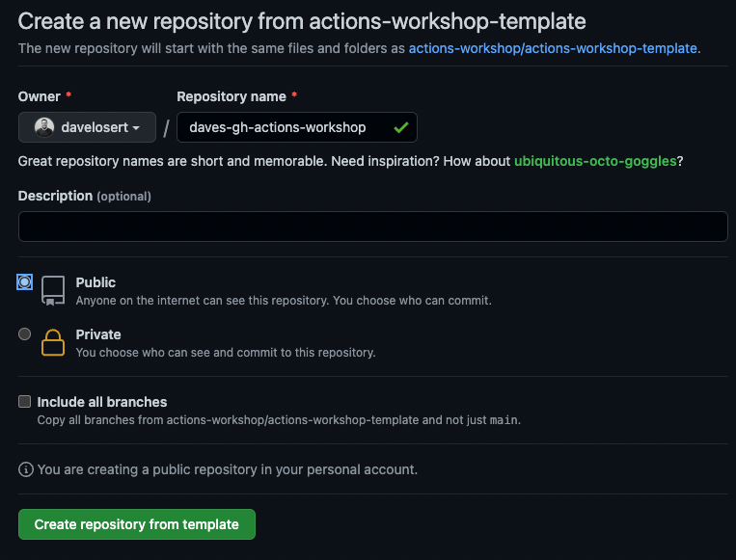Click 'Anyone on the internet can see' text
This screenshot has height=560, width=736.
tap(284, 301)
